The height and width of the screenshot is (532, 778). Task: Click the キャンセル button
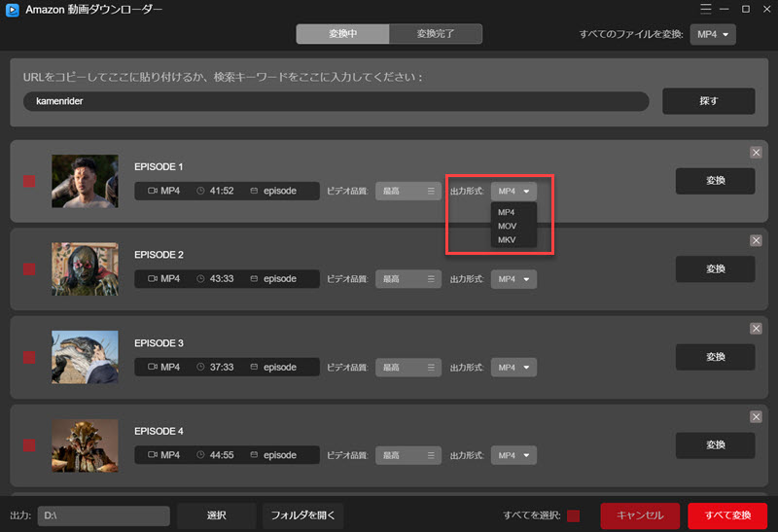[x=640, y=515]
